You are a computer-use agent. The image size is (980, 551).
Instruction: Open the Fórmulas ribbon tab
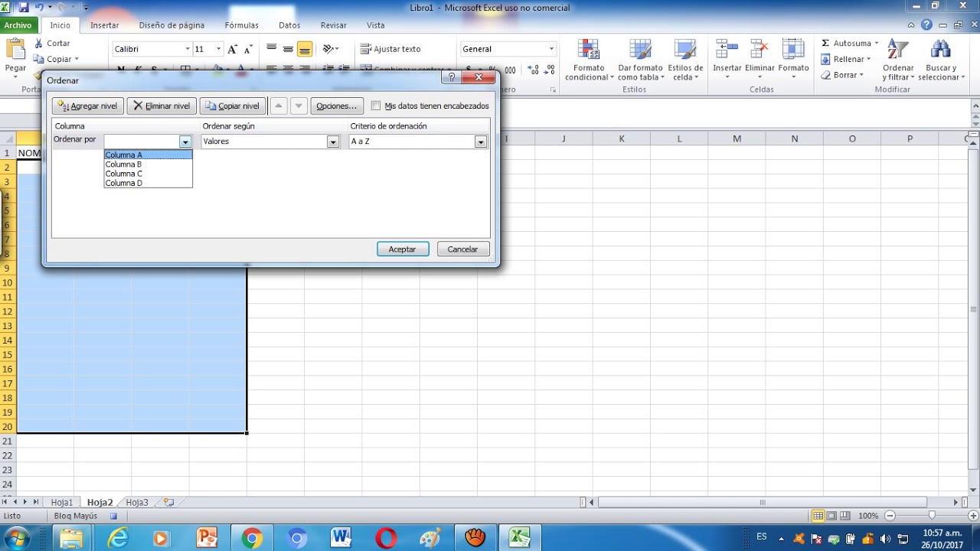pyautogui.click(x=241, y=25)
